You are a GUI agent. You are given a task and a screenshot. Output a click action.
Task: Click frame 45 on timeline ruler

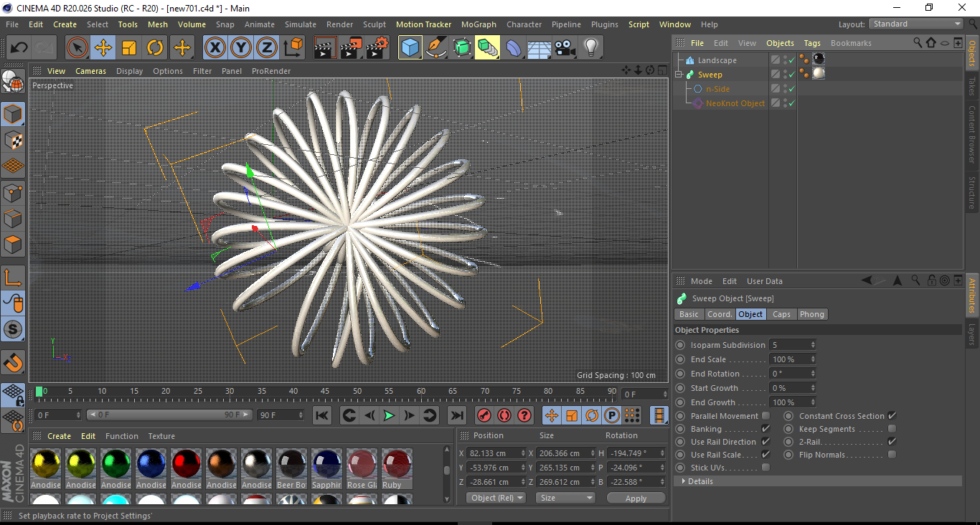(x=325, y=392)
